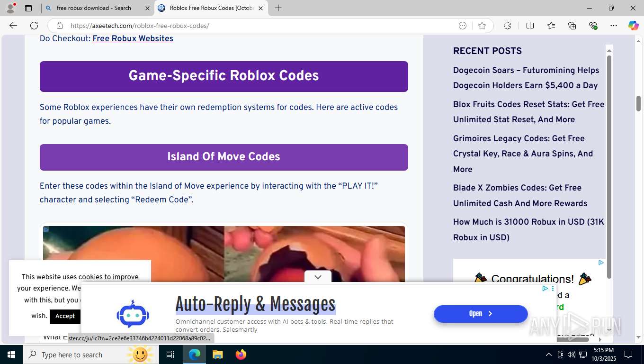Switch to 'free robux download - Search' tab
The image size is (644, 364).
[x=94, y=8]
